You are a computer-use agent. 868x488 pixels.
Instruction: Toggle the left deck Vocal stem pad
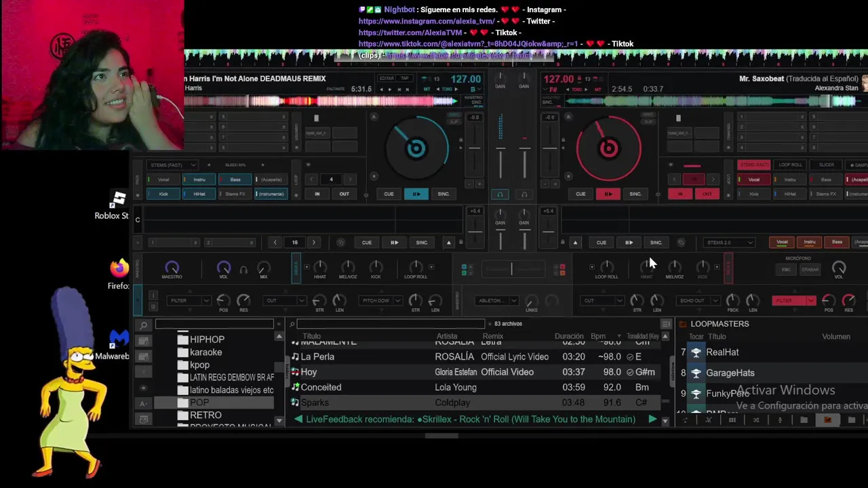(163, 180)
